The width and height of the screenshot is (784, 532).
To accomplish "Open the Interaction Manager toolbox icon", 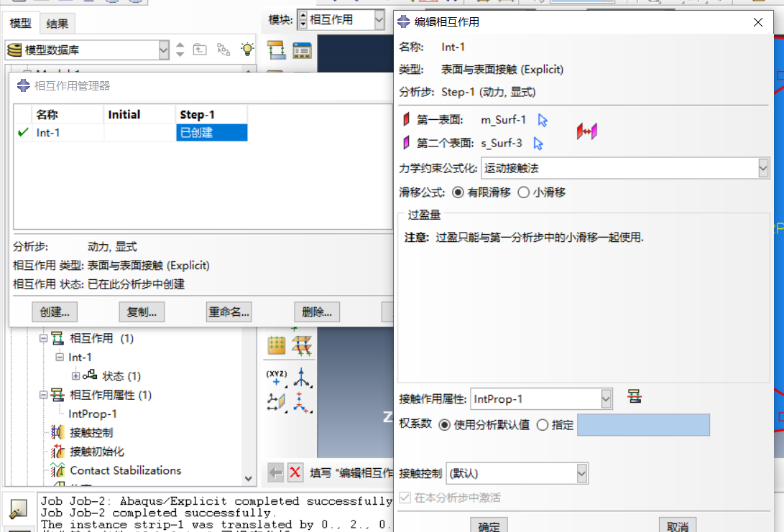I will (302, 50).
